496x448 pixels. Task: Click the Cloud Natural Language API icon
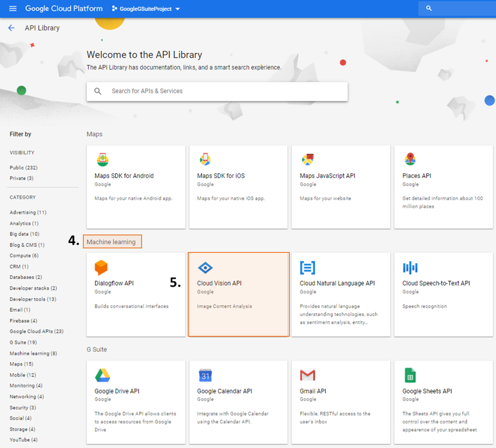(307, 267)
